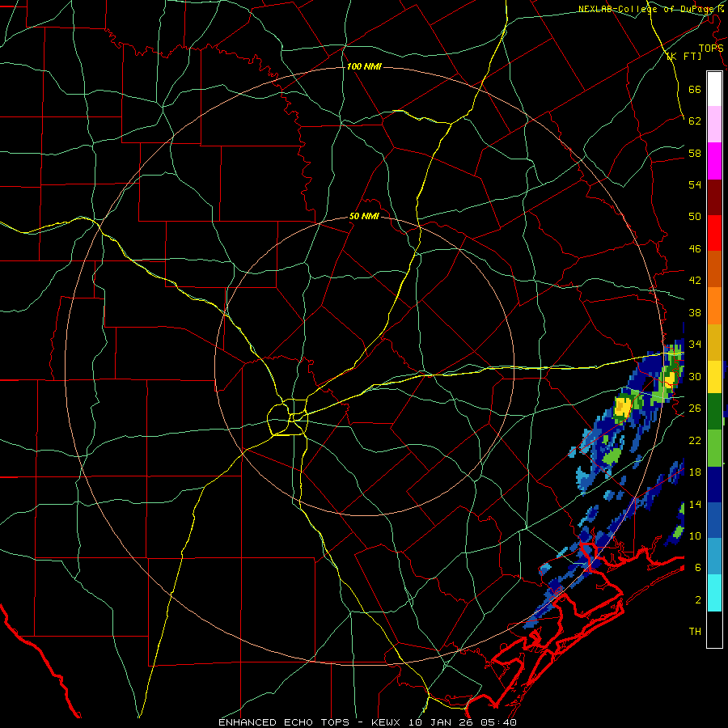The height and width of the screenshot is (728, 728).
Task: Choose the cyan legend swatch
Action: [714, 594]
